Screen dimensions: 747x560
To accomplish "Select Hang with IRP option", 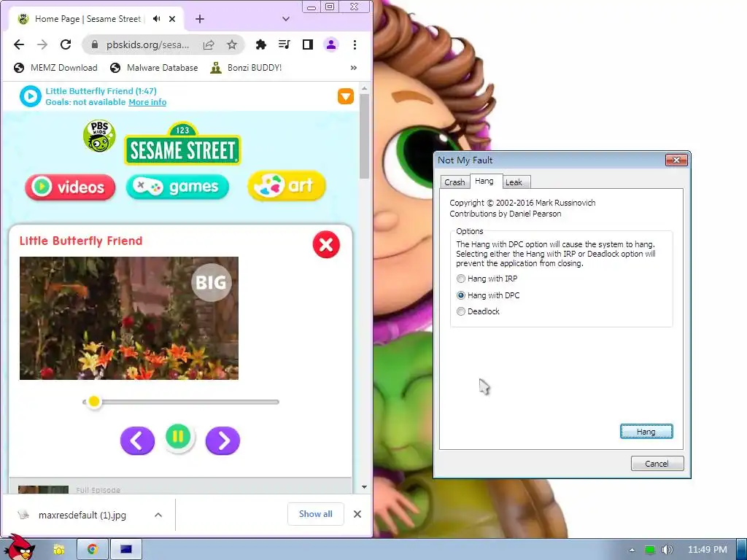I will (487, 279).
